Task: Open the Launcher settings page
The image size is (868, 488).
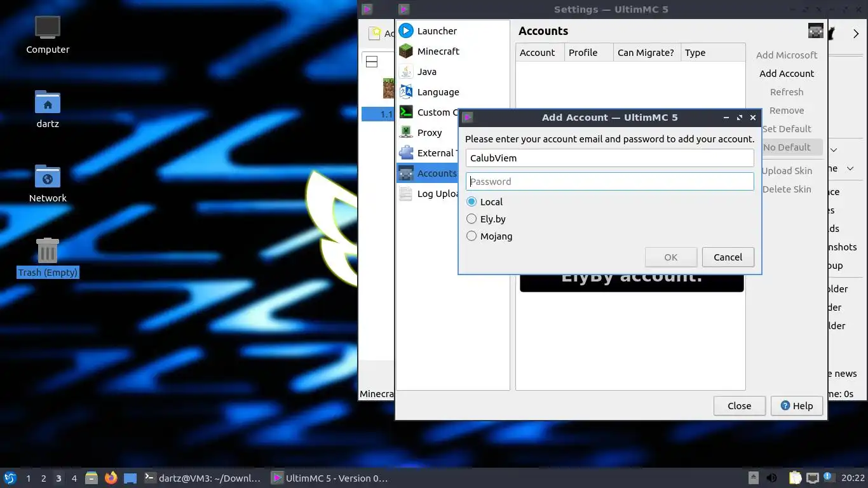Action: coord(452,30)
